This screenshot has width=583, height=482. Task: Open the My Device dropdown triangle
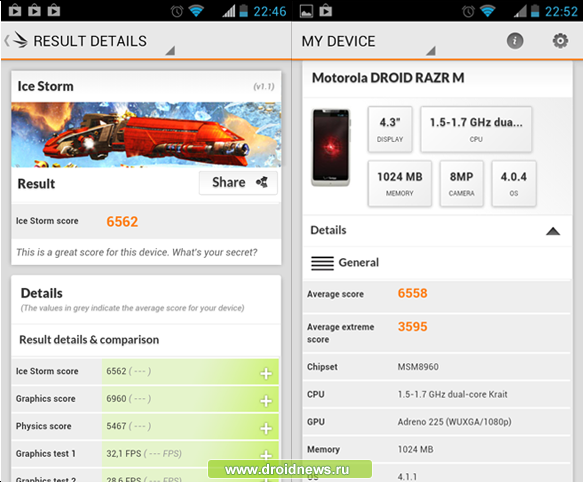[x=431, y=51]
